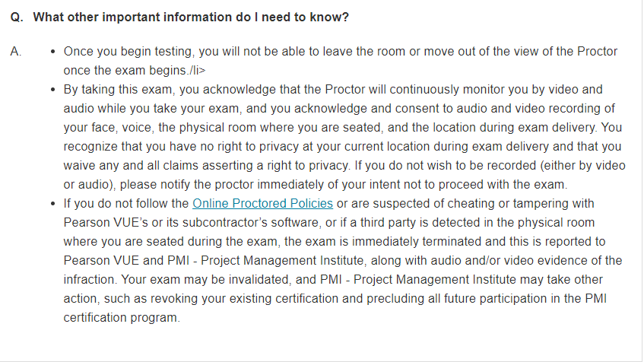Click the question heading about other important information
This screenshot has height=362, width=644.
pyautogui.click(x=191, y=17)
